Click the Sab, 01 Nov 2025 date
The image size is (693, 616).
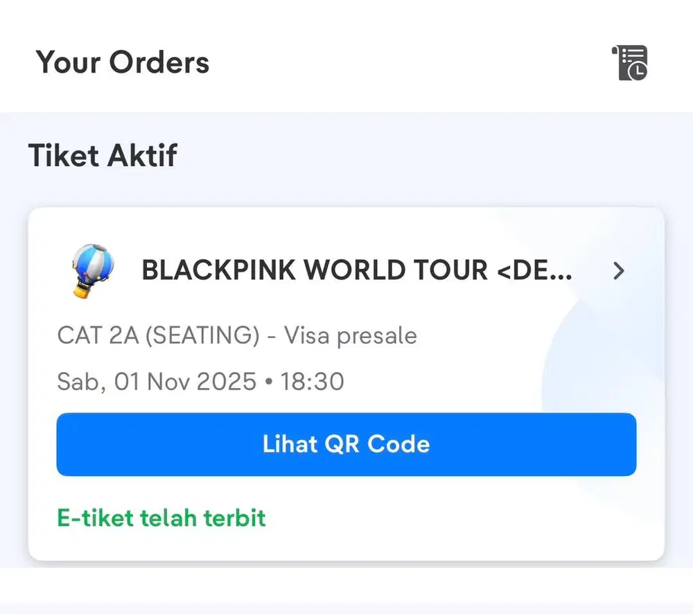[x=157, y=382]
